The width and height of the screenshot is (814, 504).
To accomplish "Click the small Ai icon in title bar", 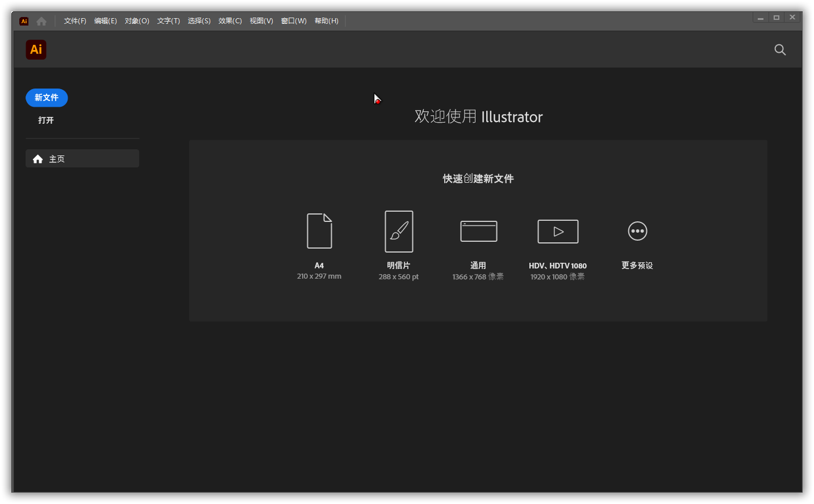I will pyautogui.click(x=24, y=21).
